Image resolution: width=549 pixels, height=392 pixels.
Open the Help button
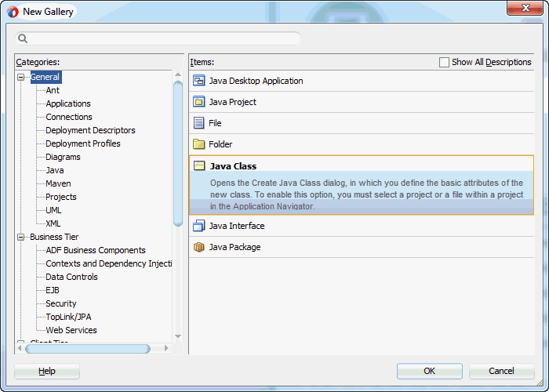pos(47,371)
